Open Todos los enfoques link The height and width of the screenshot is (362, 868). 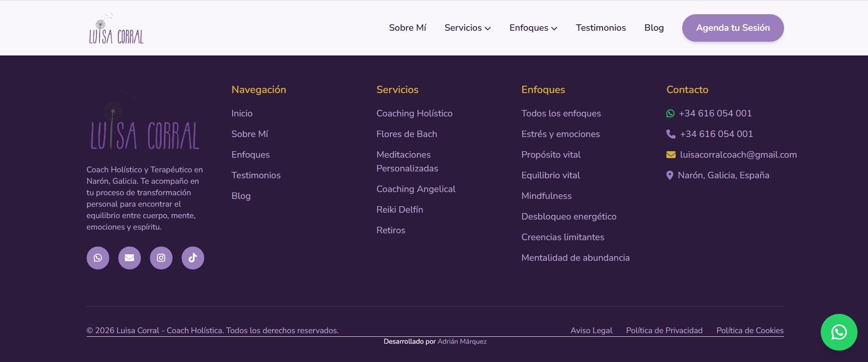[x=561, y=114]
